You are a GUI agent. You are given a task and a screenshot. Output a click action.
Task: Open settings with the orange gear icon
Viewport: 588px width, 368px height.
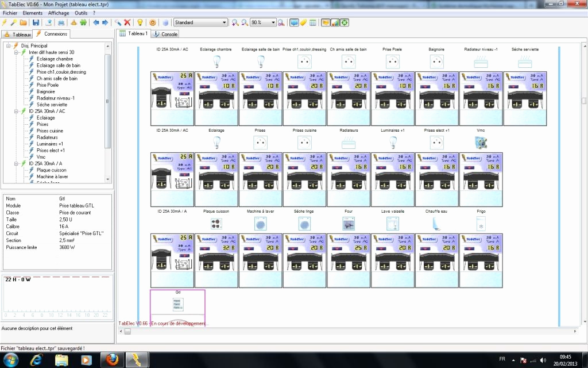click(153, 22)
